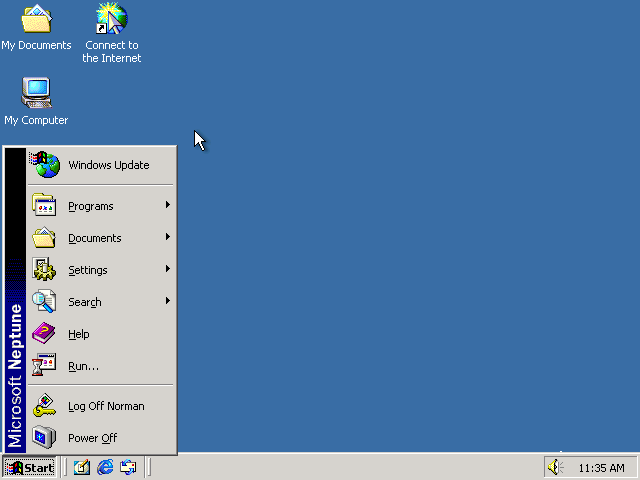The width and height of the screenshot is (640, 480).
Task: Click the Connect to the Internet shortcut
Action: pyautogui.click(x=111, y=20)
